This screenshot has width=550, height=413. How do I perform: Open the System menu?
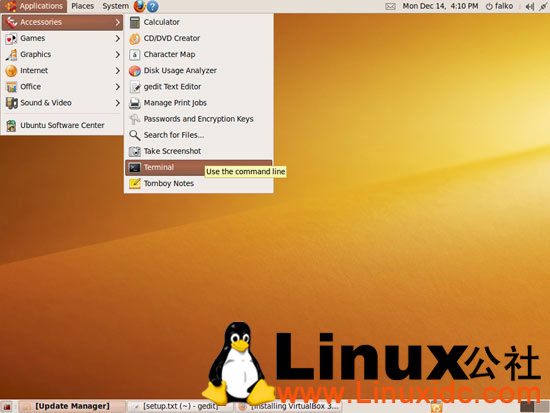tap(115, 6)
